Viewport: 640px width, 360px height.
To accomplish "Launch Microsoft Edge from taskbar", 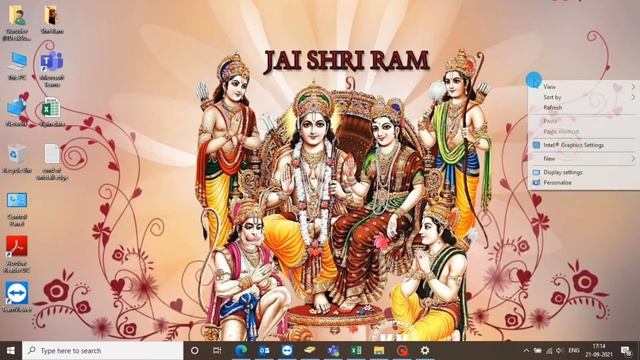I will 241,351.
